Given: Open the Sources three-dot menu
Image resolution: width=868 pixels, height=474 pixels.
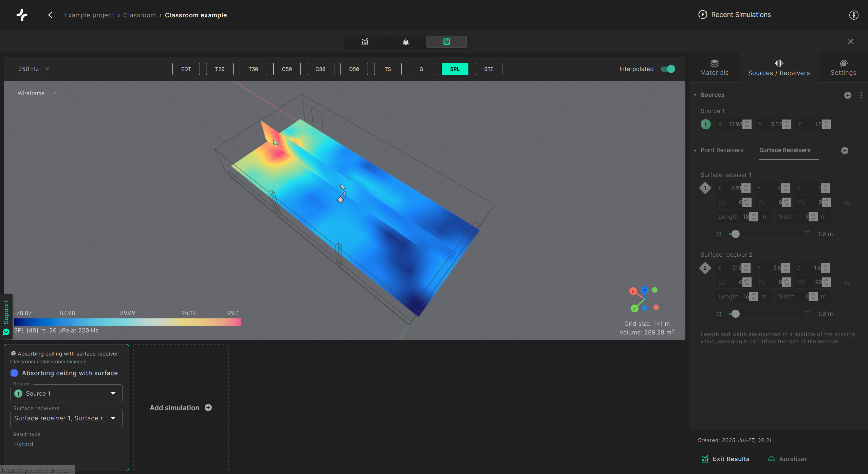Looking at the screenshot, I should pos(861,95).
